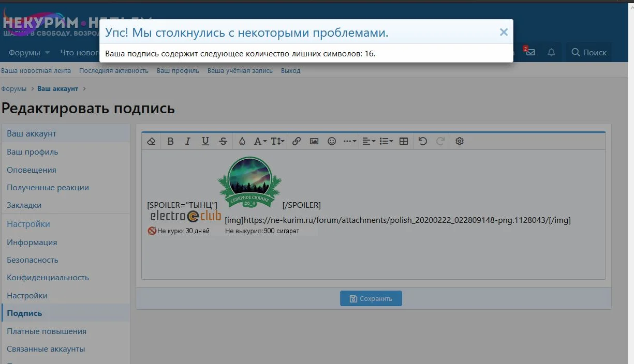
Task: Close the error message overlay
Action: pos(504,32)
